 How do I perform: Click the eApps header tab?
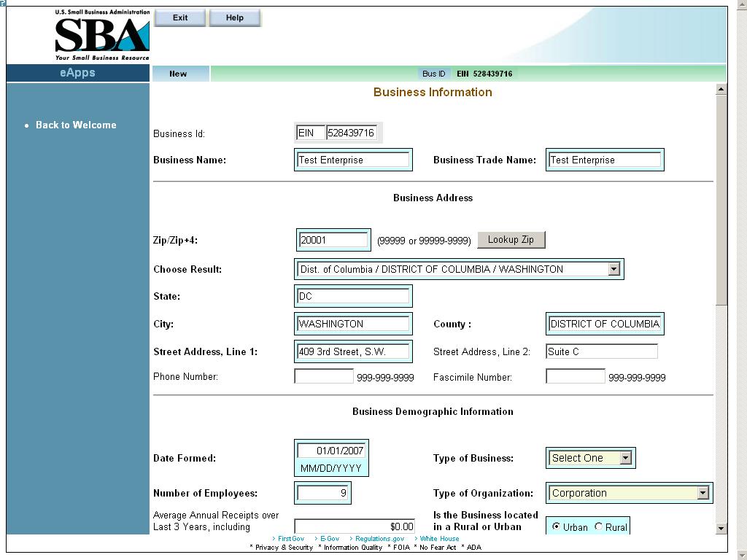point(77,73)
